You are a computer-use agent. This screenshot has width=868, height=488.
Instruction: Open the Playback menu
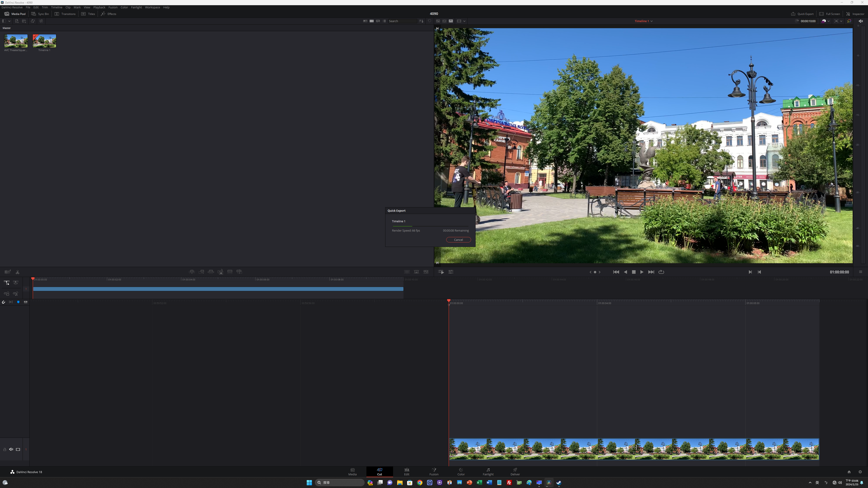click(x=99, y=7)
